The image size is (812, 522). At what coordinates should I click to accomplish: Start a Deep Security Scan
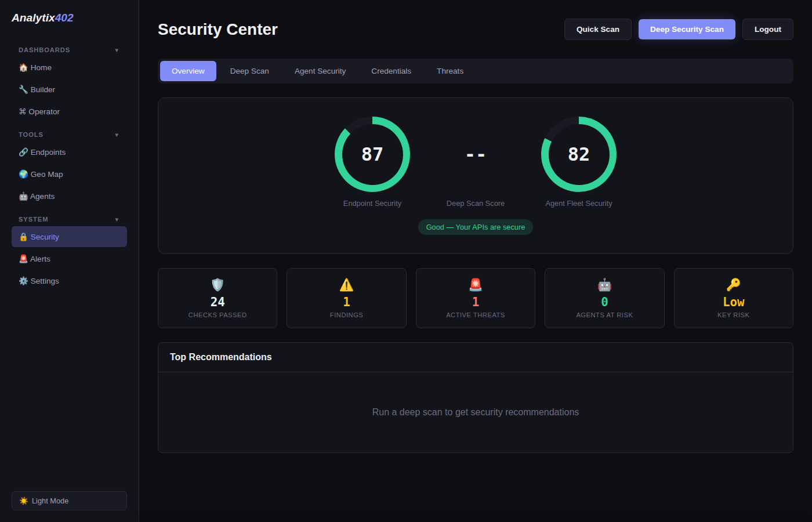(x=687, y=29)
